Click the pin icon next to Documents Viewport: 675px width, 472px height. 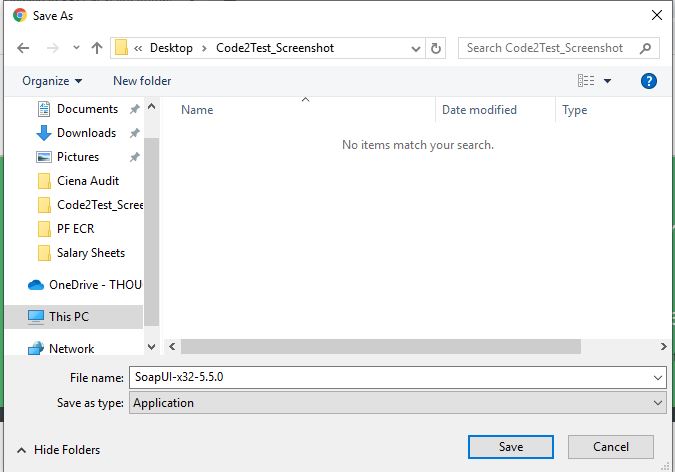(x=135, y=109)
